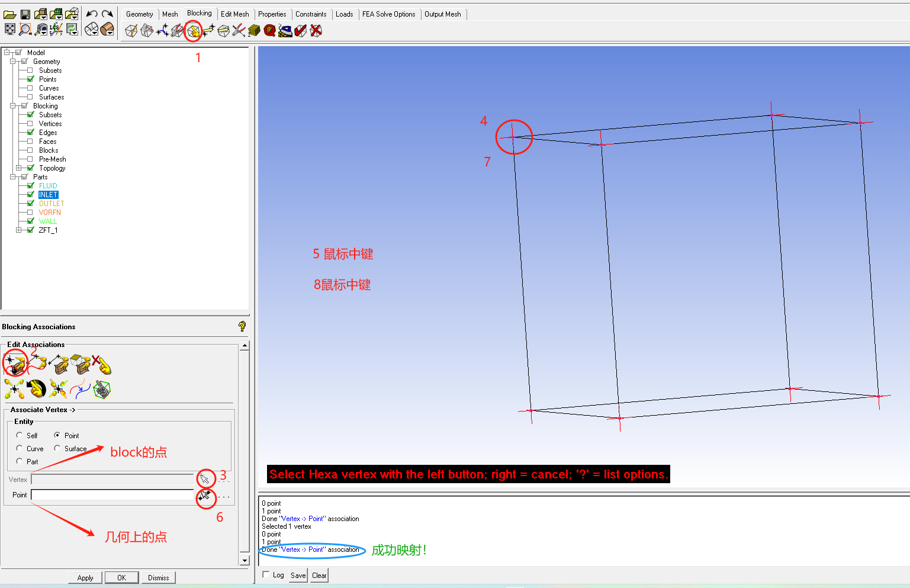
Task: Select the Part entity radio button
Action: [x=19, y=461]
